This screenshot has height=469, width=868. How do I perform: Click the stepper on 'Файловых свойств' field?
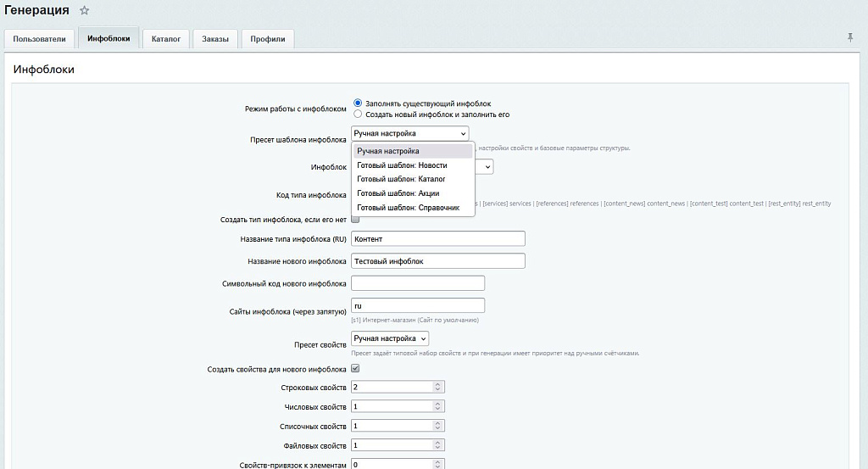click(437, 445)
